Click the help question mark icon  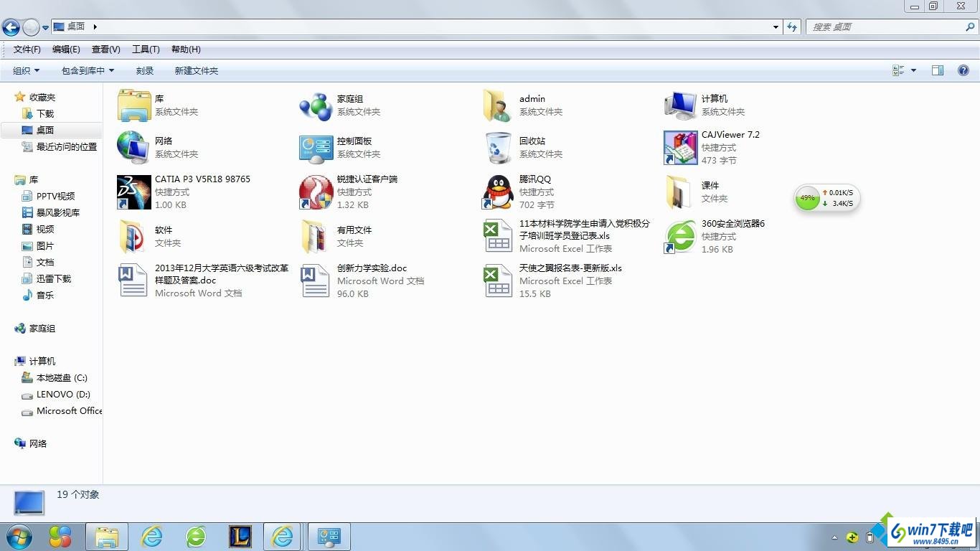tap(963, 70)
